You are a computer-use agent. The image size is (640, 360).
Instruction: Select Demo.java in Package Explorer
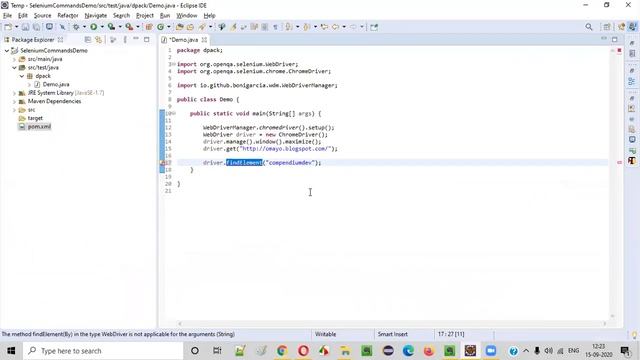pos(56,84)
